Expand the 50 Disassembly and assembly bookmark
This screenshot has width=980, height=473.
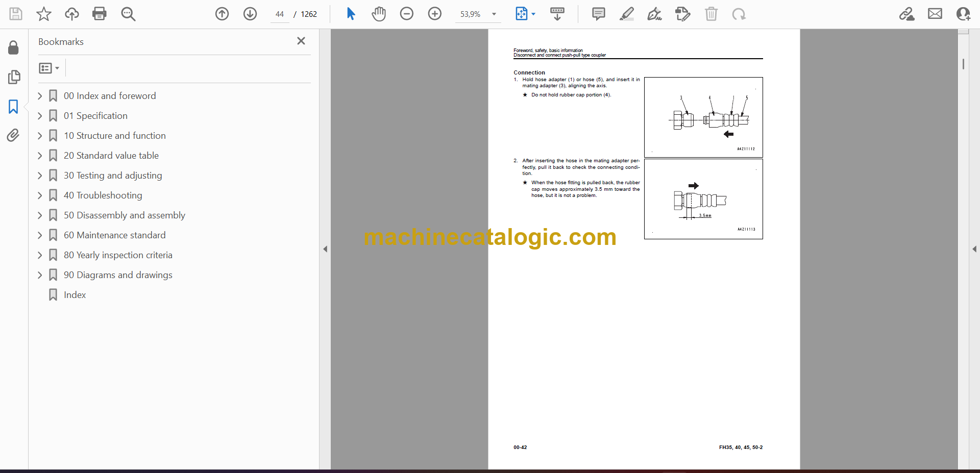pyautogui.click(x=40, y=215)
